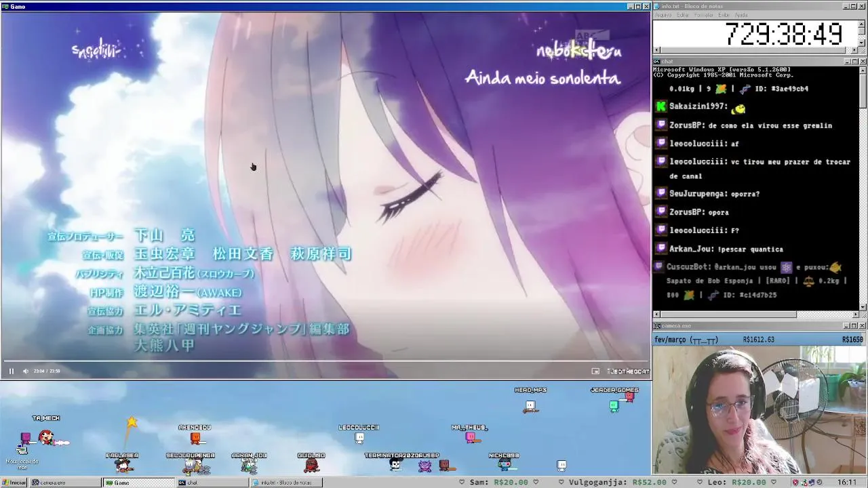
Task: Click the SeuJurupenga username in chat
Action: [698, 194]
